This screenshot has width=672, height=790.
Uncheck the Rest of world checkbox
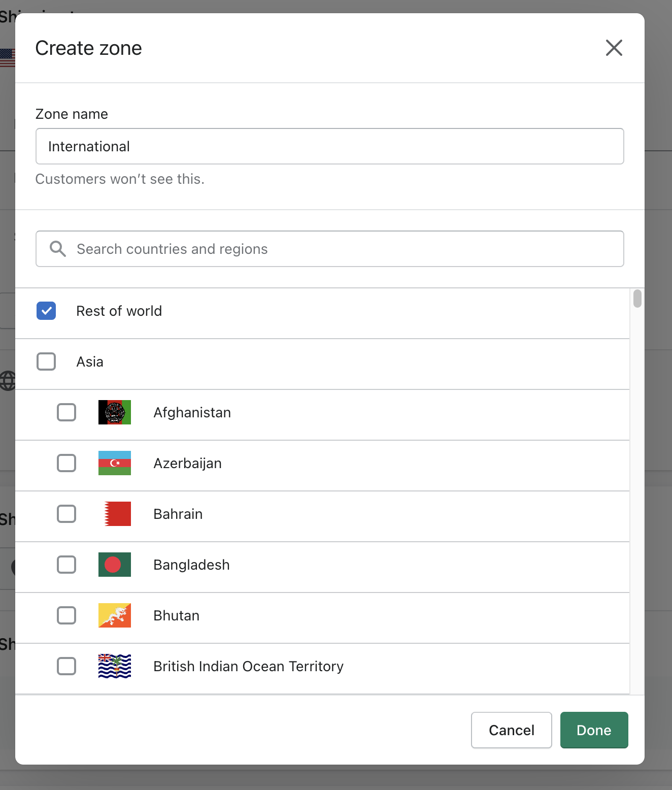click(x=46, y=311)
